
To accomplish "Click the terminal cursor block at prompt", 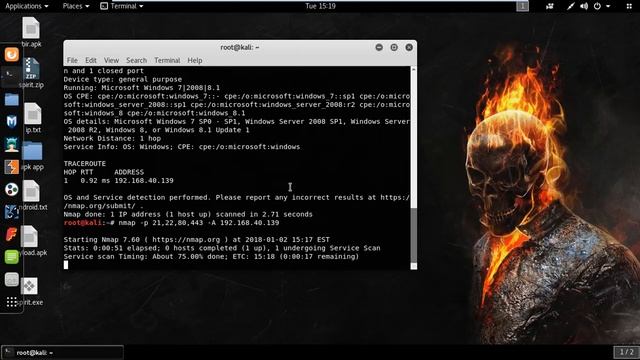I will coord(66,265).
